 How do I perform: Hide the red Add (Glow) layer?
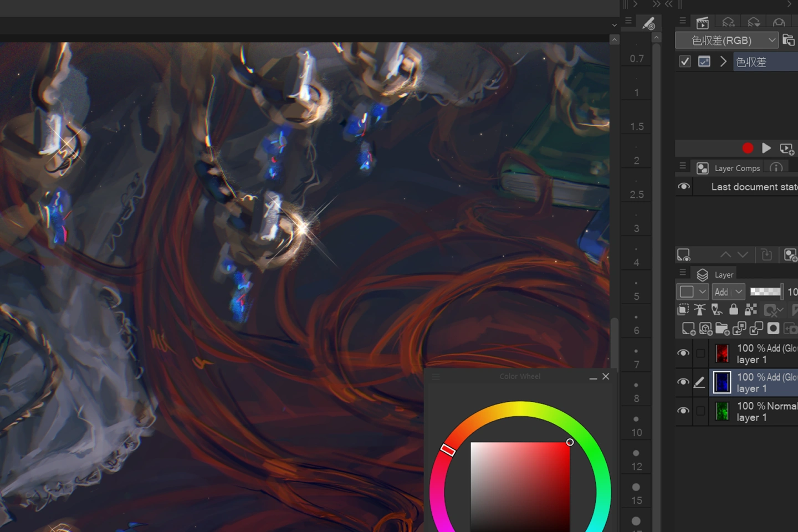tap(683, 353)
